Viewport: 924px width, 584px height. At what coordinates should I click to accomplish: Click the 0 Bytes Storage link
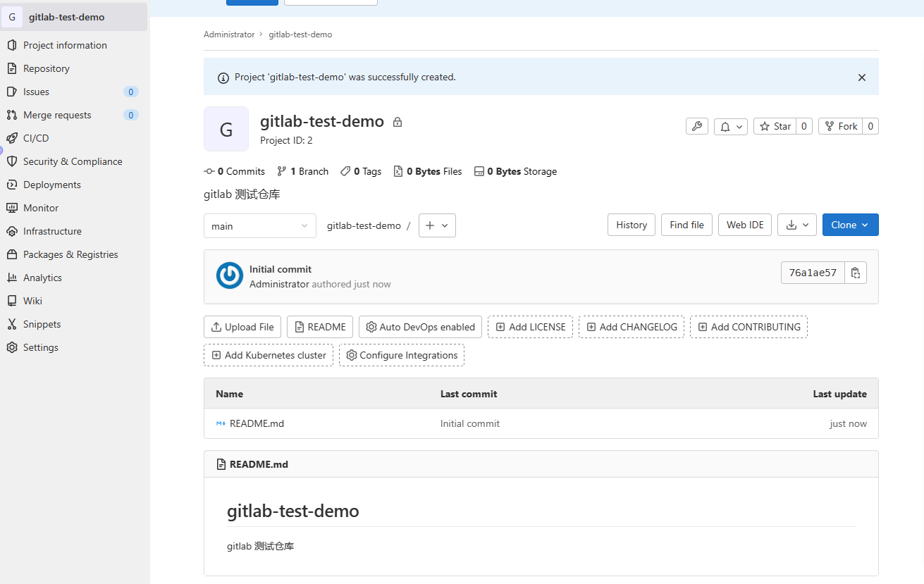pyautogui.click(x=516, y=171)
